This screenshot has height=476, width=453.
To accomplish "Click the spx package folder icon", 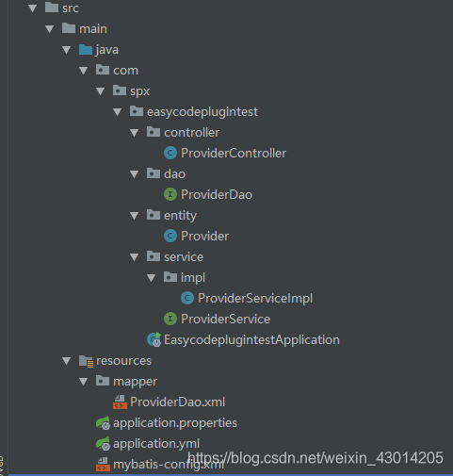I will [x=120, y=90].
